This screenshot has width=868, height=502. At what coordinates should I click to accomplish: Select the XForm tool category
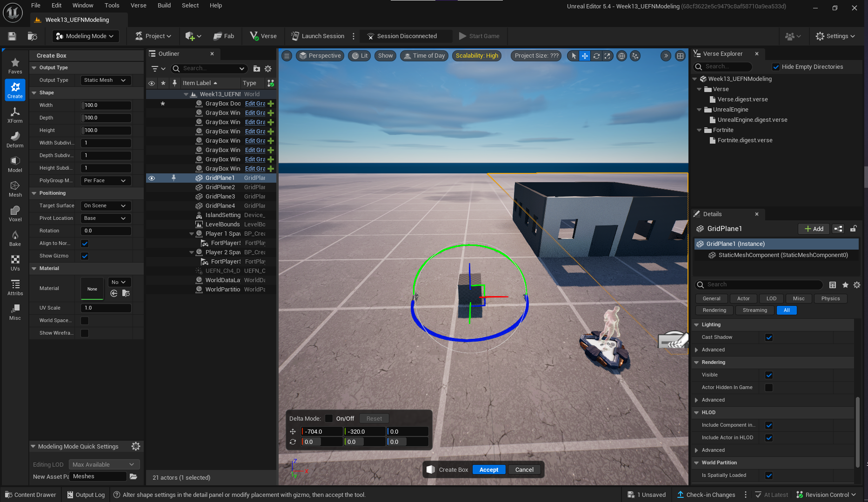[15, 115]
